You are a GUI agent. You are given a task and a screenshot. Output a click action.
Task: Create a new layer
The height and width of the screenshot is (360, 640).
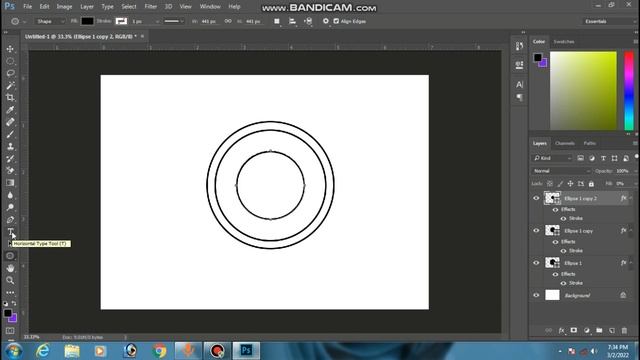(612, 330)
